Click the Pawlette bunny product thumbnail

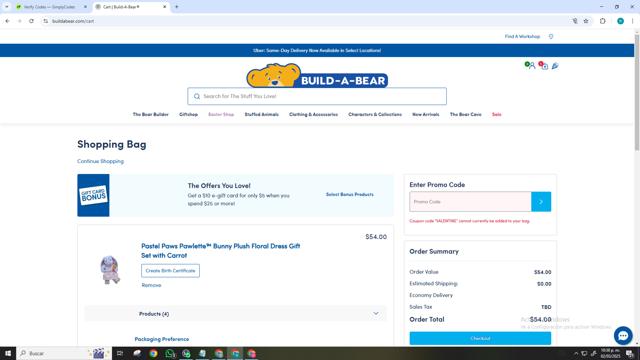[x=110, y=269]
